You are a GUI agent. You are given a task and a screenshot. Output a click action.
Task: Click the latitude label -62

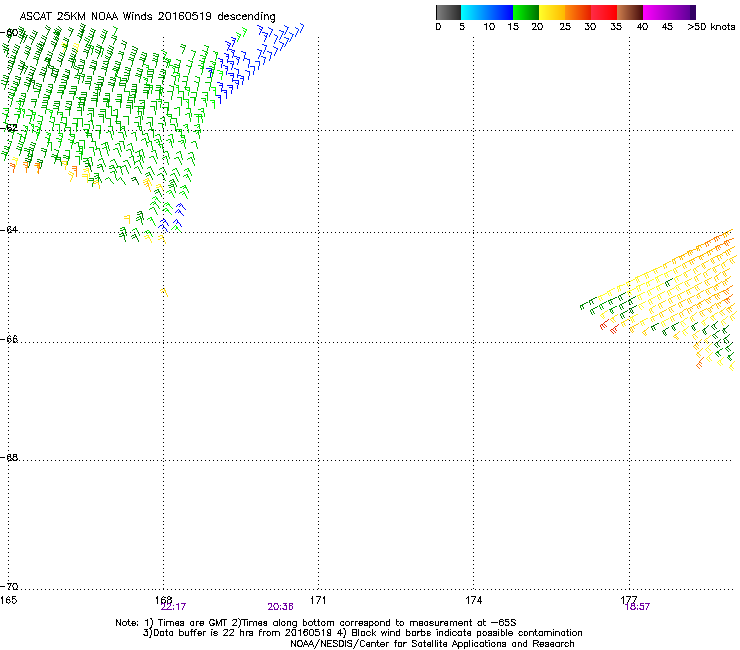pyautogui.click(x=9, y=128)
